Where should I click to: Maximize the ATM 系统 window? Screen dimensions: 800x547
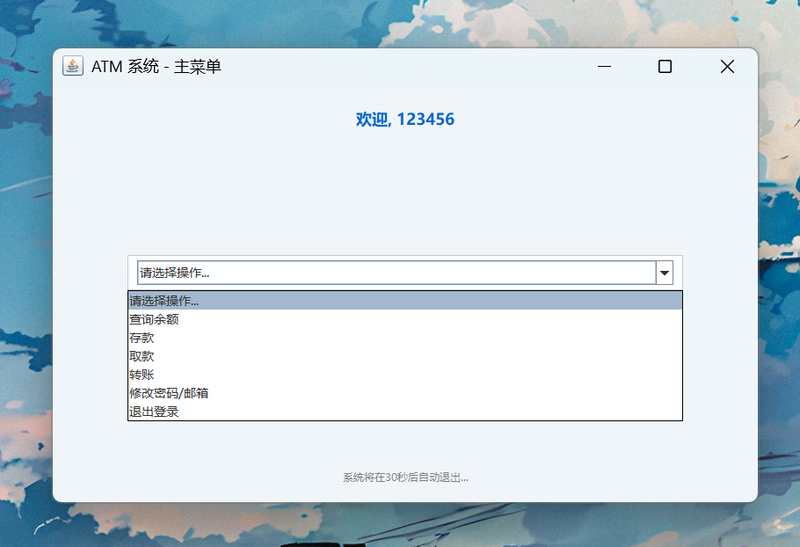coord(665,66)
